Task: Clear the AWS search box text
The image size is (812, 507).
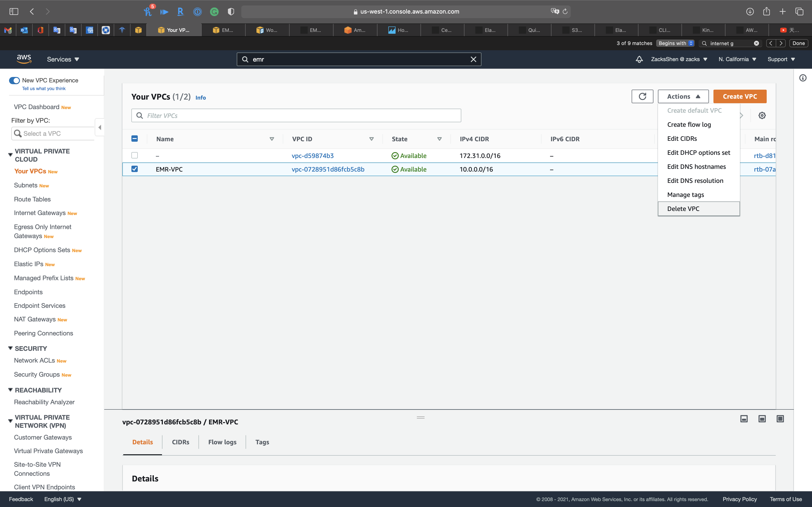Action: click(x=473, y=59)
